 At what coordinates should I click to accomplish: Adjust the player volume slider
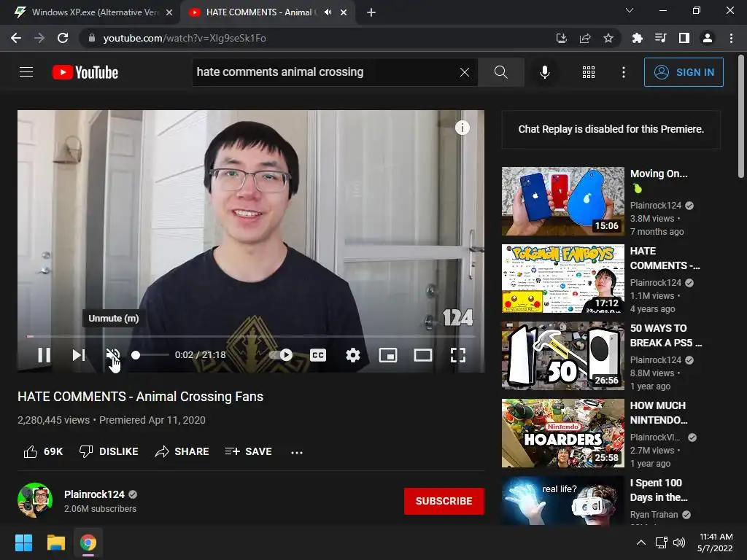tap(150, 355)
